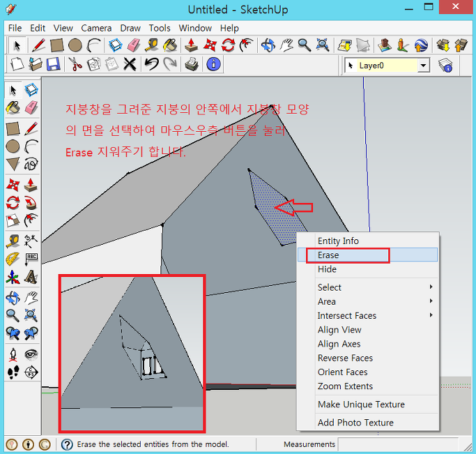Select the Dimension tool
The width and height of the screenshot is (476, 454).
pyautogui.click(x=31, y=241)
